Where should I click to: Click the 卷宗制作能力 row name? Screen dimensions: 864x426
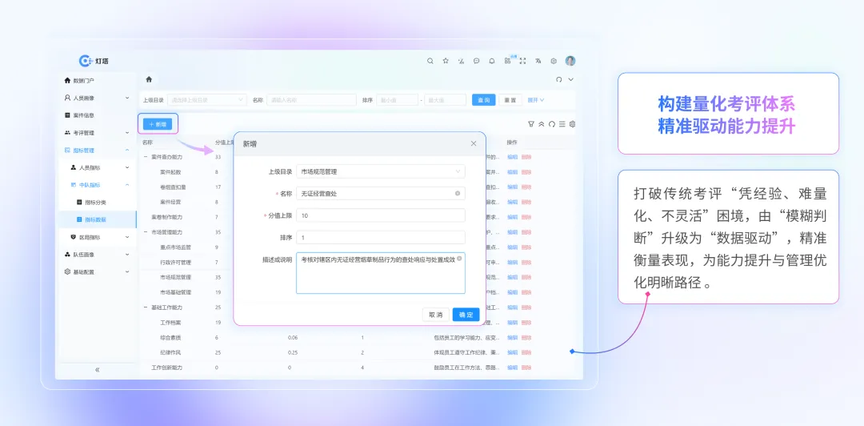(166, 217)
